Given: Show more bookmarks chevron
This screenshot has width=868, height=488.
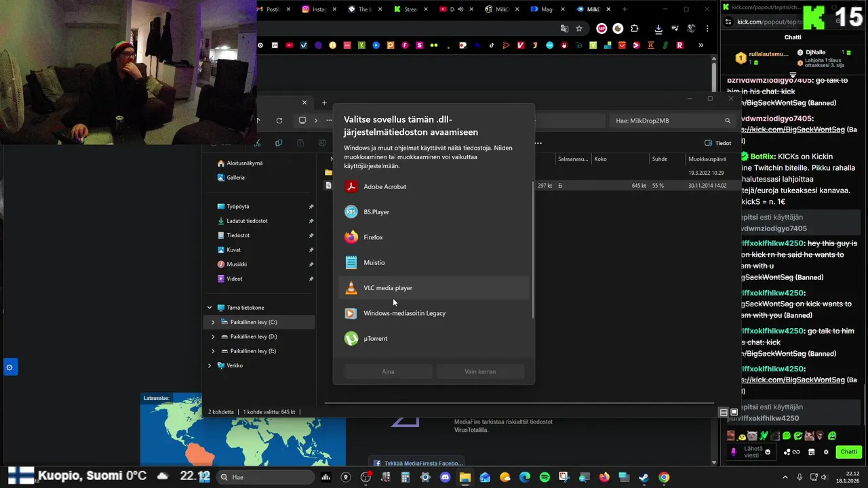Looking at the screenshot, I should (x=701, y=45).
